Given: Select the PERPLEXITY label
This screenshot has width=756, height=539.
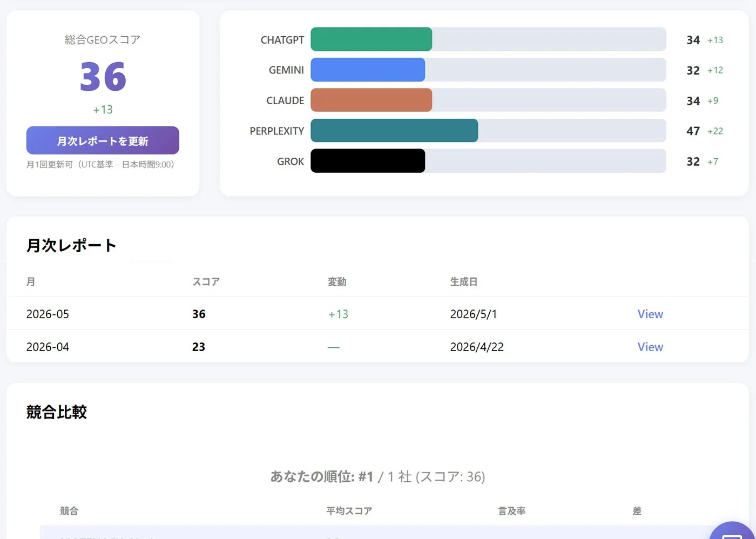Looking at the screenshot, I should click(277, 131).
